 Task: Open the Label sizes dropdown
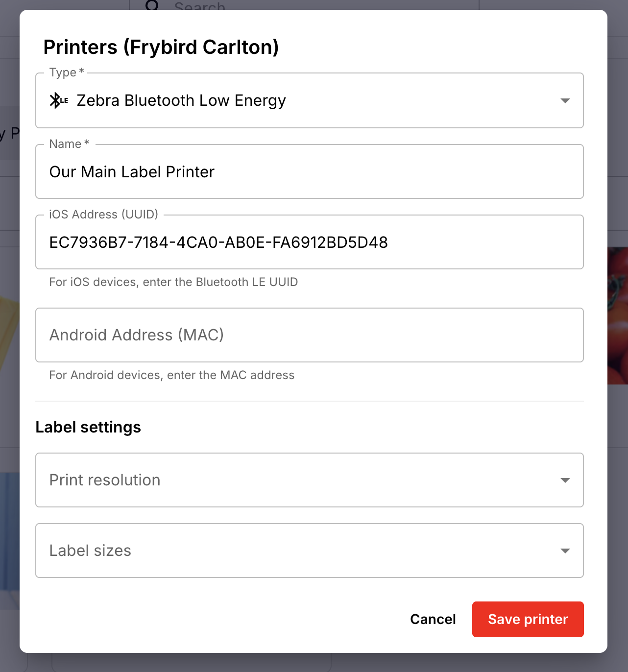pyautogui.click(x=310, y=551)
